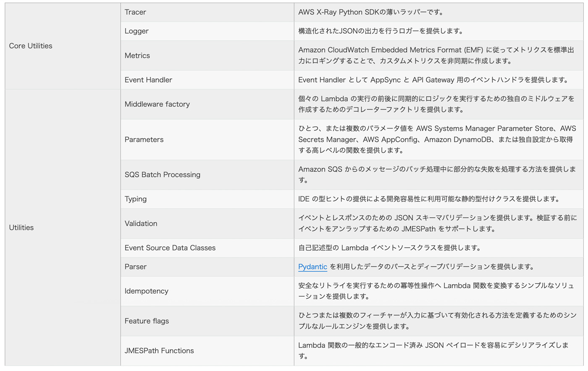Click the Middleware factory cell
The height and width of the screenshot is (371, 588).
(207, 104)
